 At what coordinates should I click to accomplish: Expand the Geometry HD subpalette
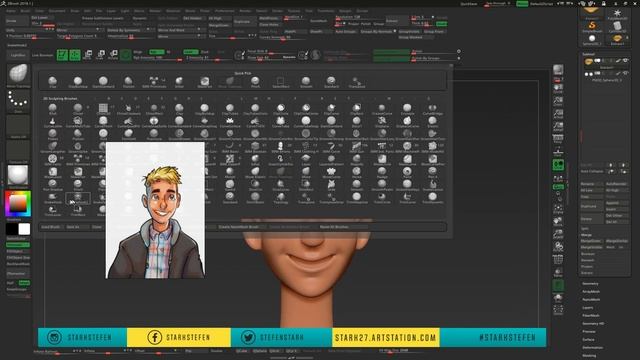(x=593, y=324)
